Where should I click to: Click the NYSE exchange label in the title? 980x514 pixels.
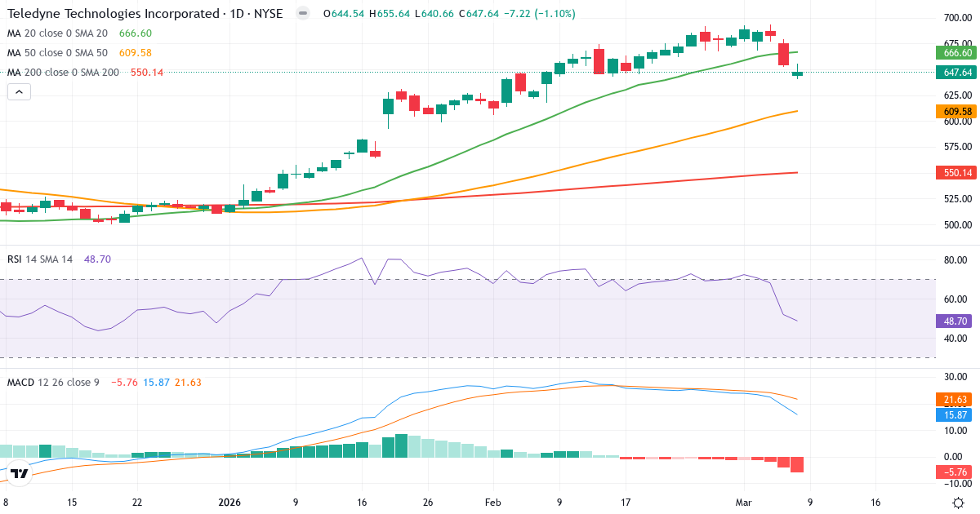pos(267,13)
